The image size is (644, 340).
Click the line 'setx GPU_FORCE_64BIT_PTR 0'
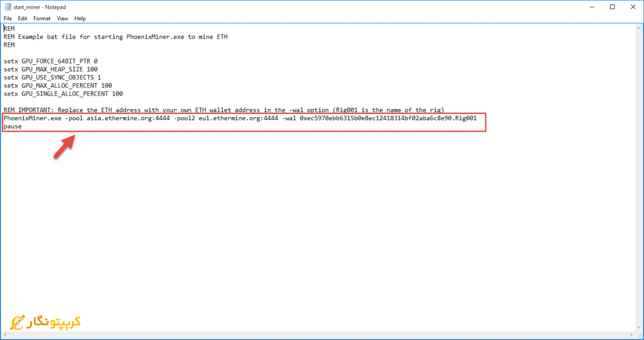pyautogui.click(x=50, y=61)
